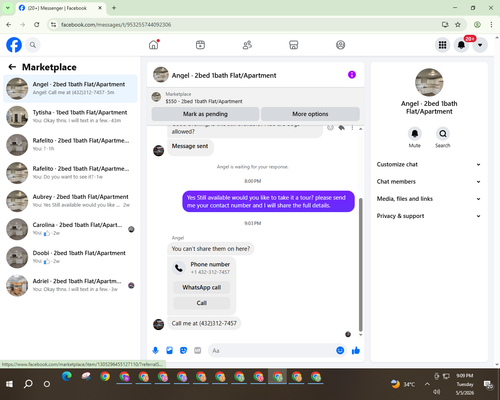
Task: Open Chrome menu three dots
Action: coord(491,24)
